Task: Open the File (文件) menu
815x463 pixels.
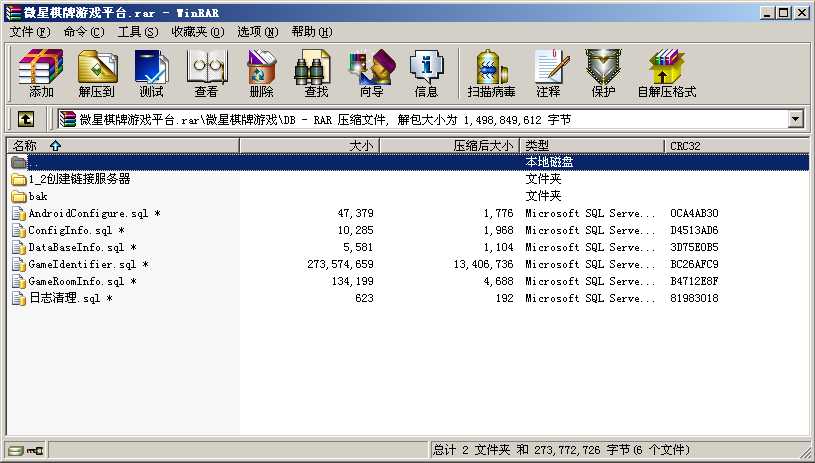Action: tap(30, 32)
